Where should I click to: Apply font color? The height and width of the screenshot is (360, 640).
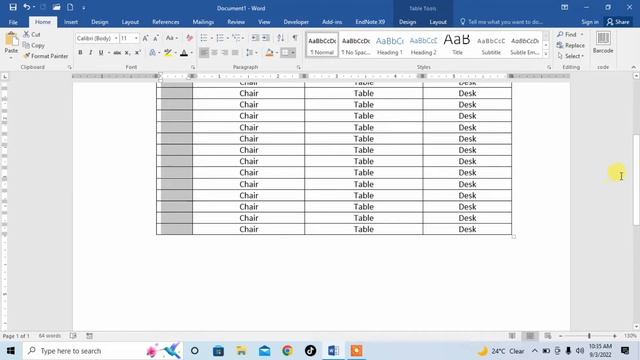pyautogui.click(x=184, y=53)
